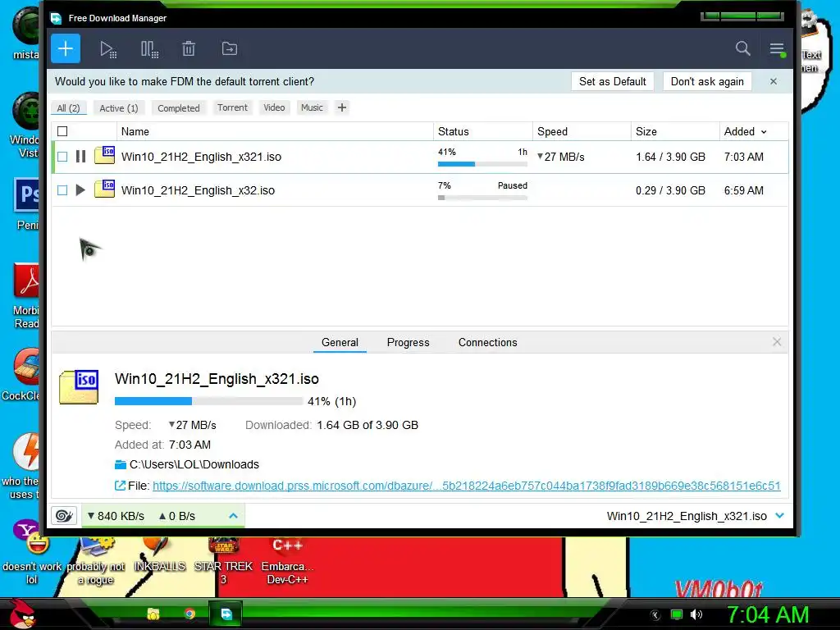Add a new tag filter plus button
Image resolution: width=840 pixels, height=630 pixels.
(342, 107)
